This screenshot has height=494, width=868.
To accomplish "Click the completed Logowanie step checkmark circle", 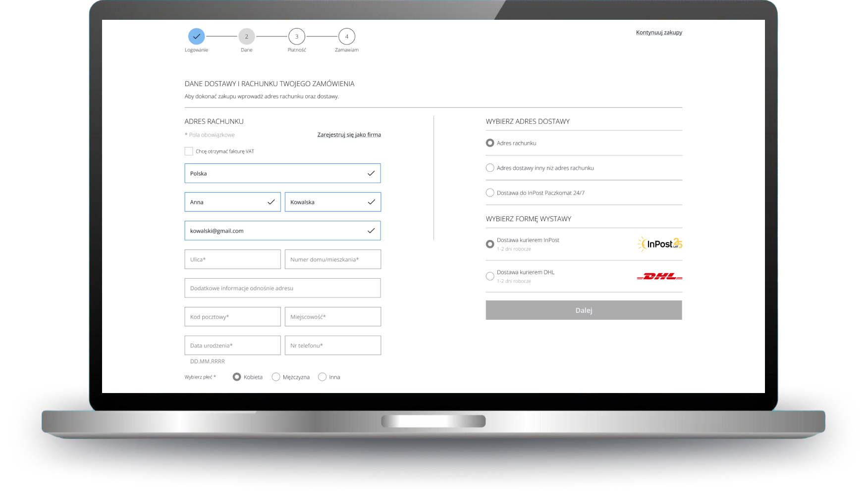I will (196, 37).
